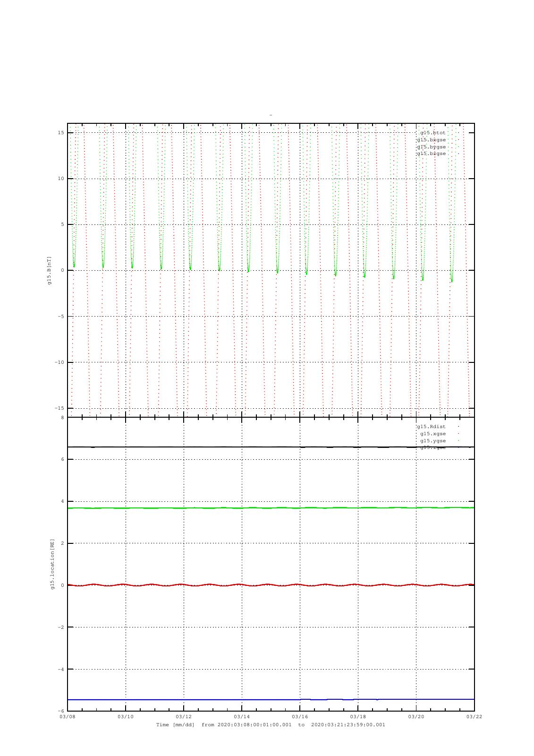Click the 8 tick on the location axis
Screen dimensions: 534x756
(62, 418)
